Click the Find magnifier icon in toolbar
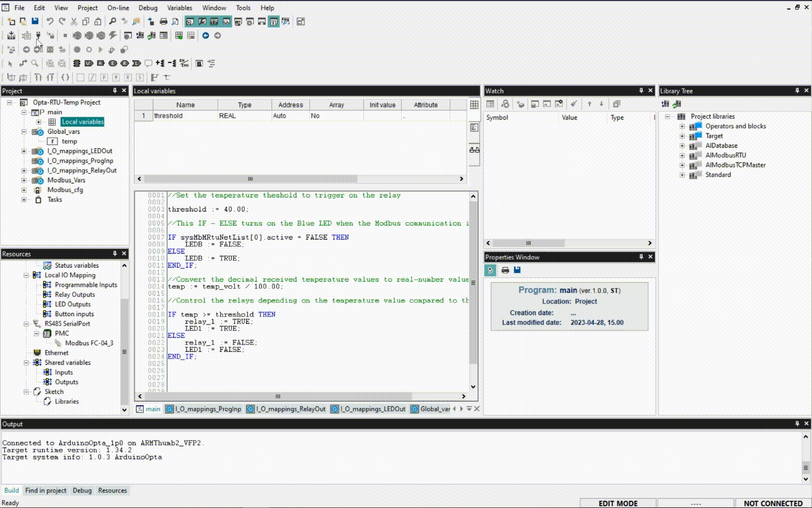Image resolution: width=812 pixels, height=508 pixels. (x=112, y=22)
